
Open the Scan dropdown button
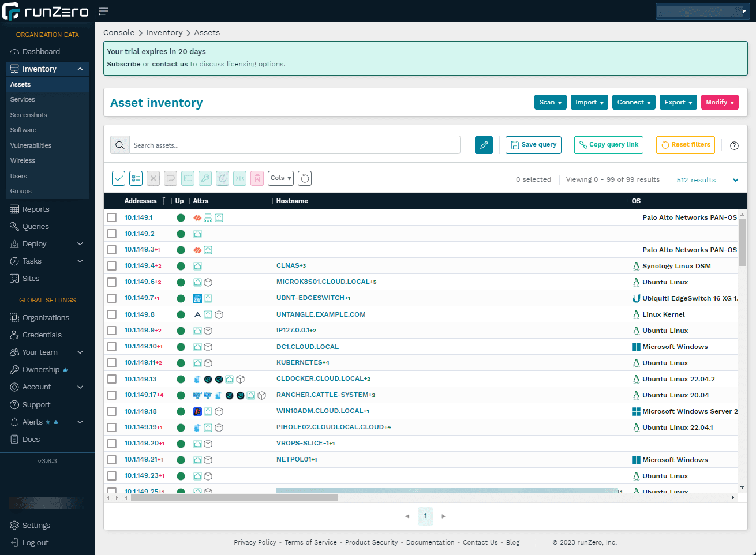pyautogui.click(x=550, y=102)
